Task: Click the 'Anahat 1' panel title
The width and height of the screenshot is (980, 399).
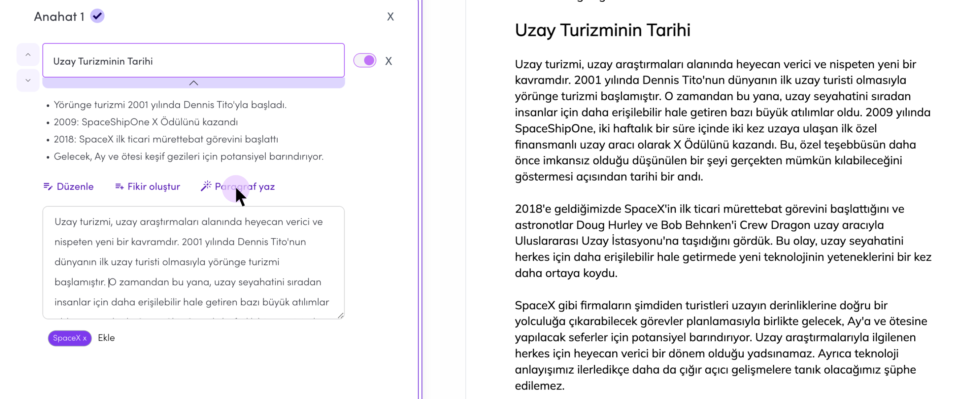Action: 59,16
